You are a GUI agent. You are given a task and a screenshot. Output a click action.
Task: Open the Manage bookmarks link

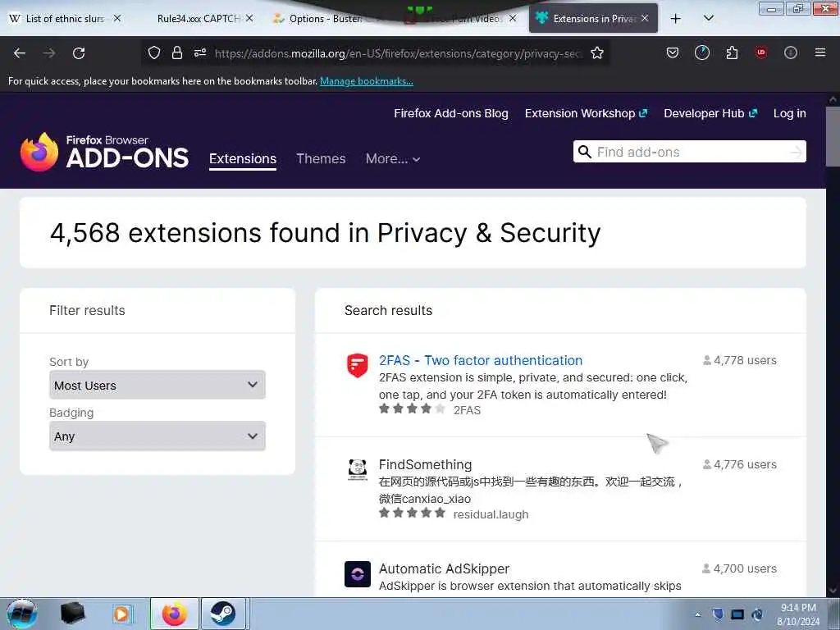click(367, 81)
